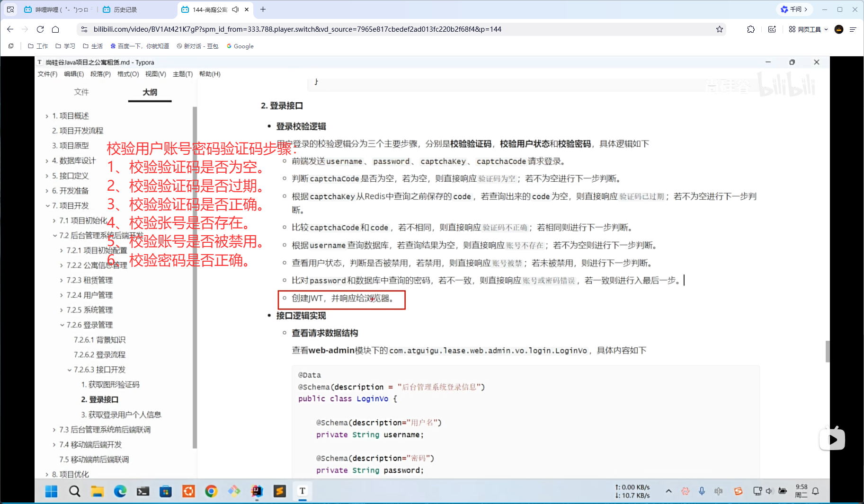This screenshot has height=504, width=864.
Task: Open Typora 文件(F) menu
Action: 47,74
